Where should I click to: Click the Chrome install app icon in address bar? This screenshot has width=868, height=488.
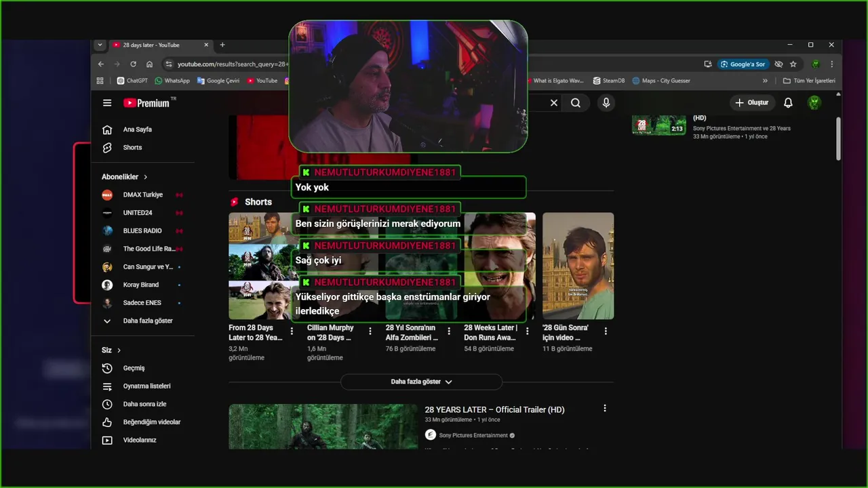708,64
